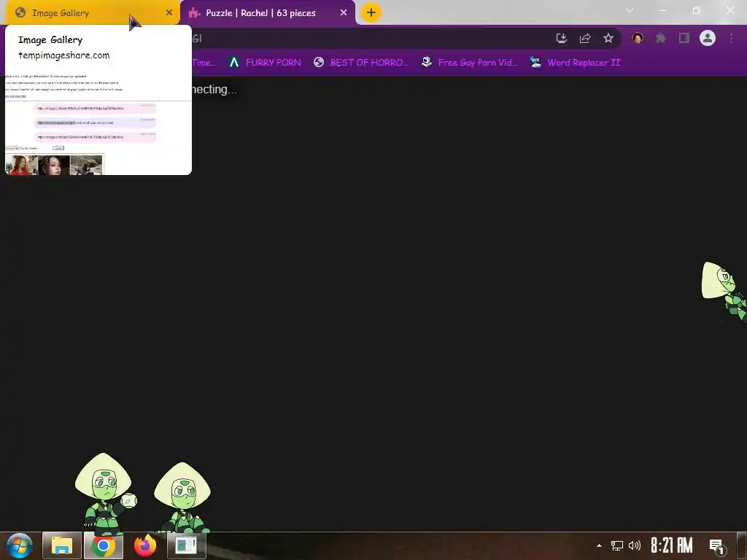Open the BEST OF HORRO... bookmark

coord(361,63)
